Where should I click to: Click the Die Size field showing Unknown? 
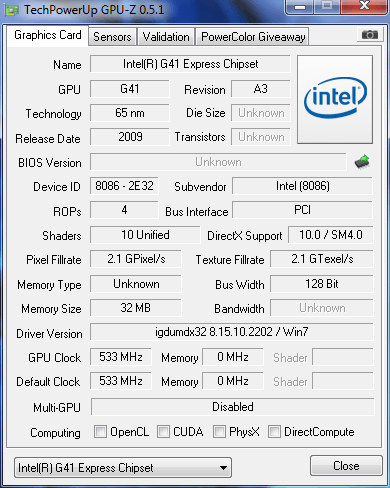[261, 113]
